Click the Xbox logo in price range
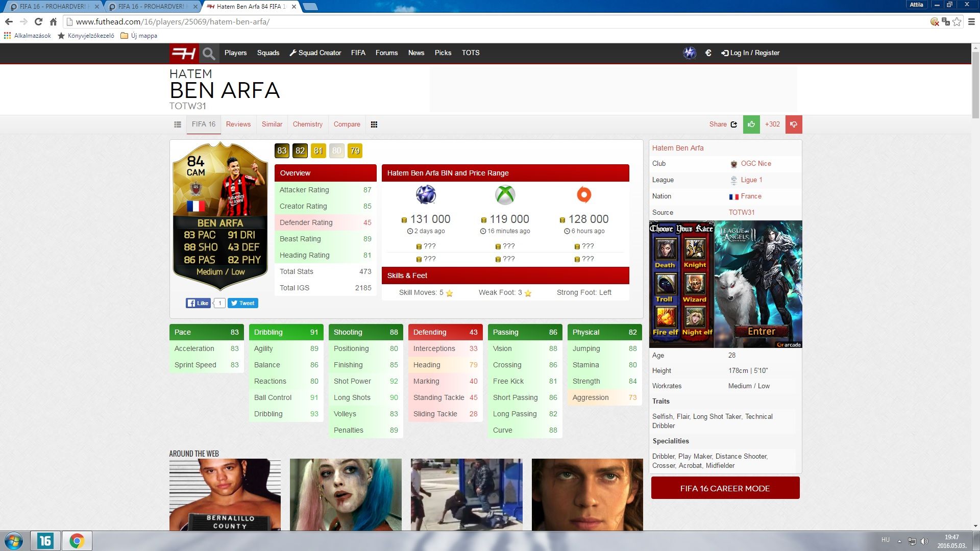The height and width of the screenshot is (551, 980). pyautogui.click(x=505, y=195)
